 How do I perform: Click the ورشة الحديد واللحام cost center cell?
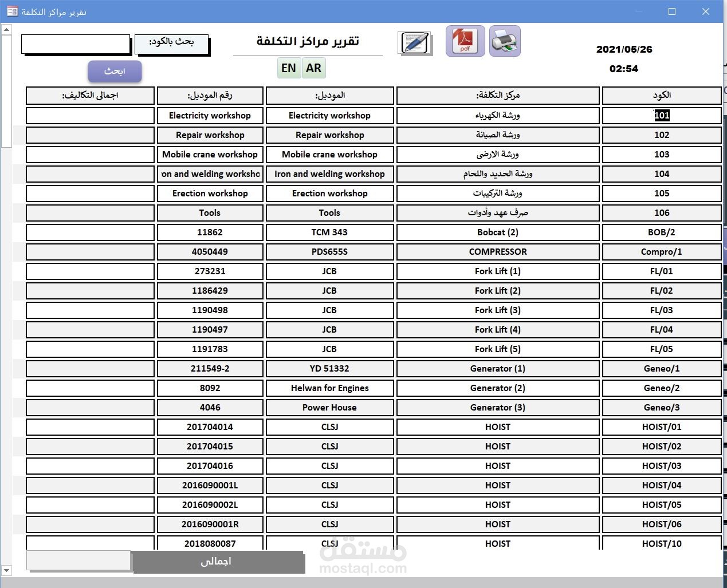point(498,173)
